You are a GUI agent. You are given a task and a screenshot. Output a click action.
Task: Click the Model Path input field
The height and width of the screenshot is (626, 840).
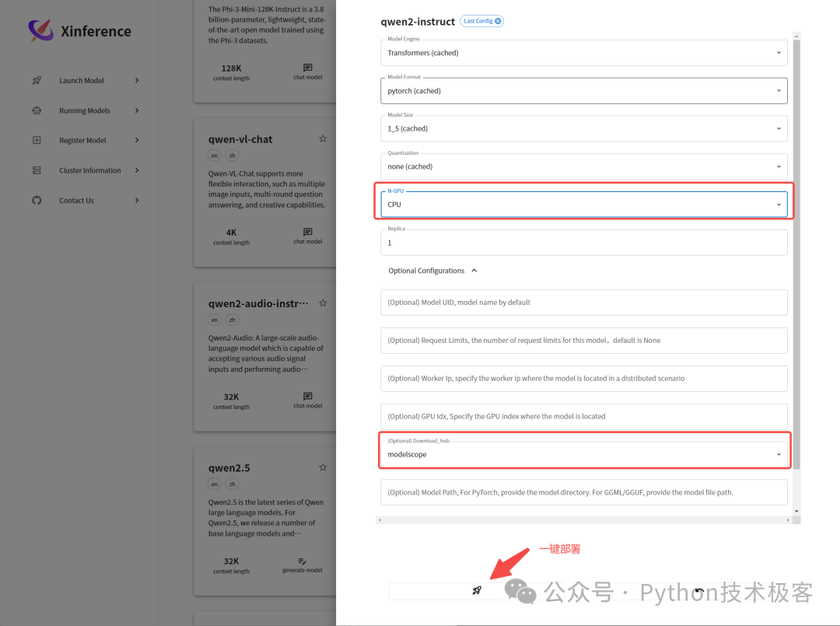tap(584, 493)
